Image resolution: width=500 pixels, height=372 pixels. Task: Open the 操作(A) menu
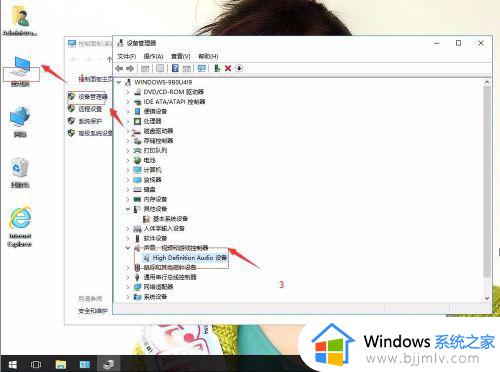pos(153,56)
